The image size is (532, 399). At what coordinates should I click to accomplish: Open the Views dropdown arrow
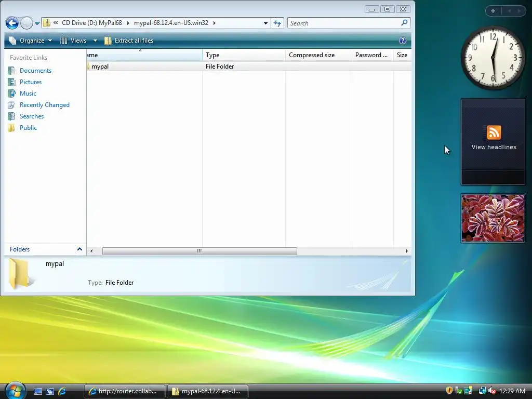point(95,41)
